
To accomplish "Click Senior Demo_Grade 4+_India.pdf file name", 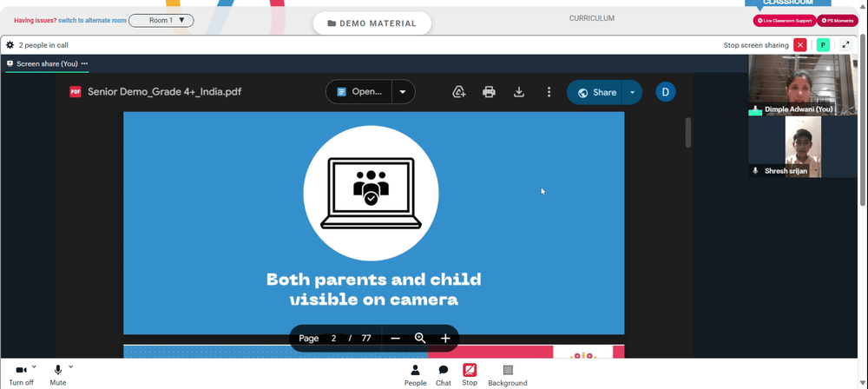I will (x=164, y=92).
